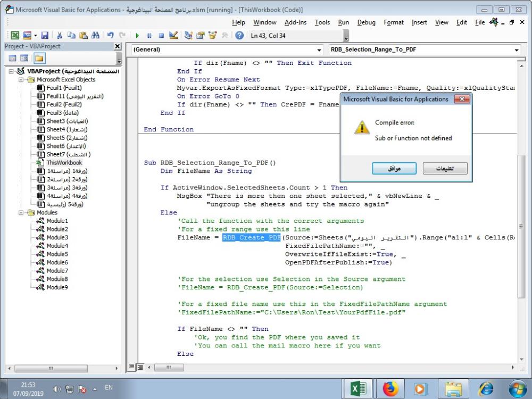Toggle Folders view in Project pane
This screenshot has width=532, height=399.
point(39,59)
